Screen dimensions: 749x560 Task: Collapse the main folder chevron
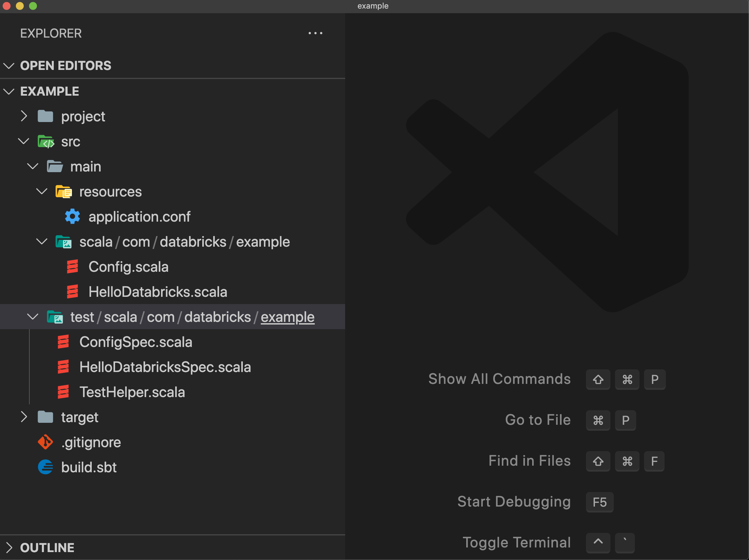pyautogui.click(x=33, y=166)
